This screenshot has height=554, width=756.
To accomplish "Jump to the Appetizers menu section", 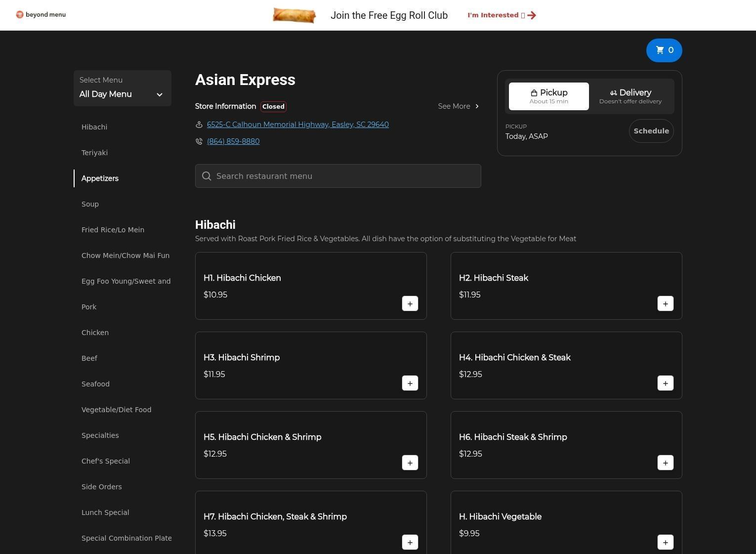I will pos(100,178).
